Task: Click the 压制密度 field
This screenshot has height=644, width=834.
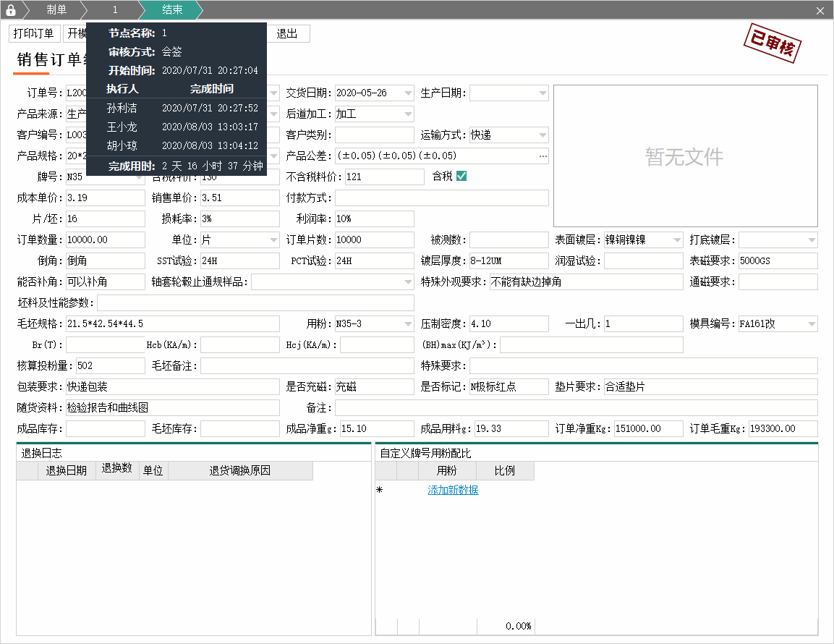Action: click(x=509, y=323)
